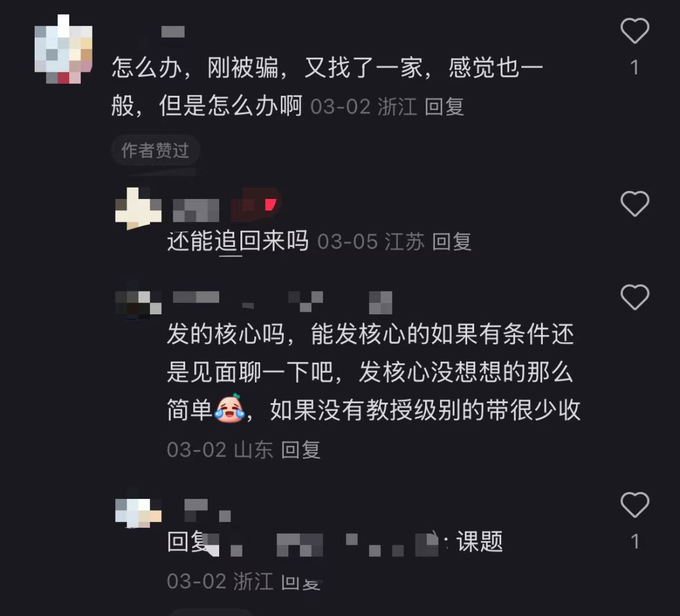This screenshot has width=680, height=616.
Task: Reply to the bottom 03-02 浙江 comment
Action: 300,582
